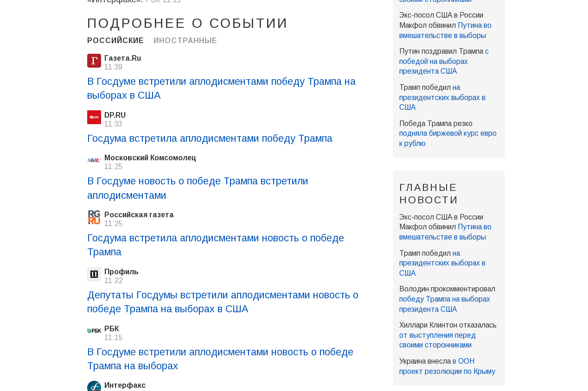Click the 11:39 timestamp under Газета.Ru

coord(113,67)
